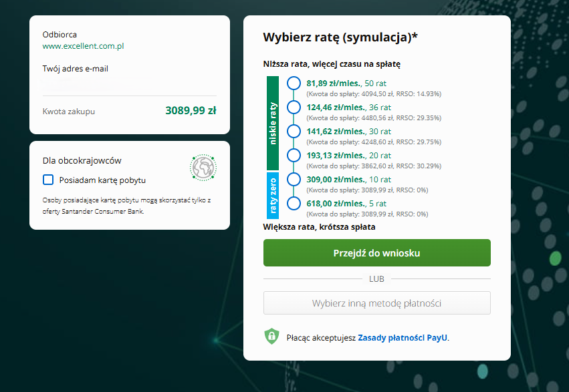This screenshot has width=569, height=392.
Task: Click the globe icon next to Dla obcokrajowców
Action: click(203, 167)
